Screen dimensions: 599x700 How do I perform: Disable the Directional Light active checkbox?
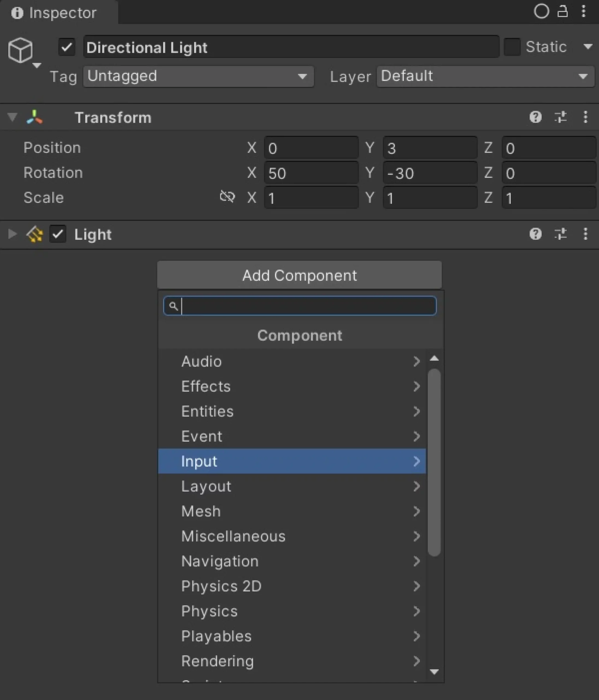click(x=67, y=47)
